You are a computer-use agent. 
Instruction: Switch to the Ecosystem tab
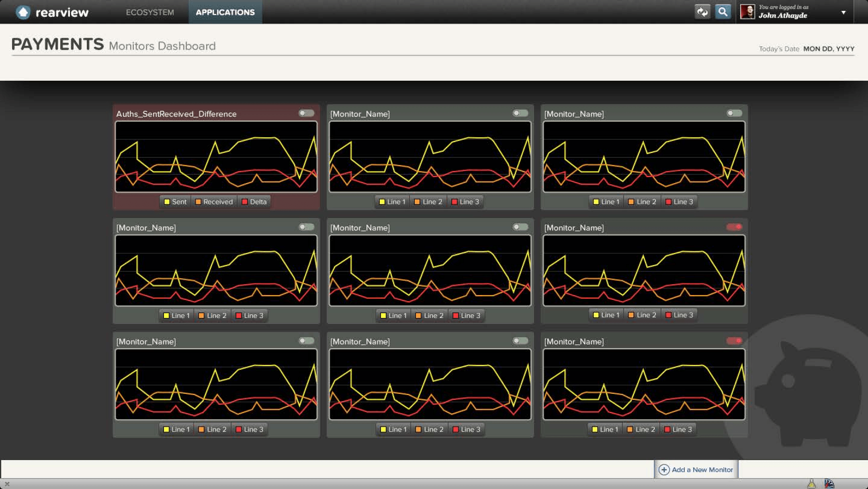pos(150,12)
